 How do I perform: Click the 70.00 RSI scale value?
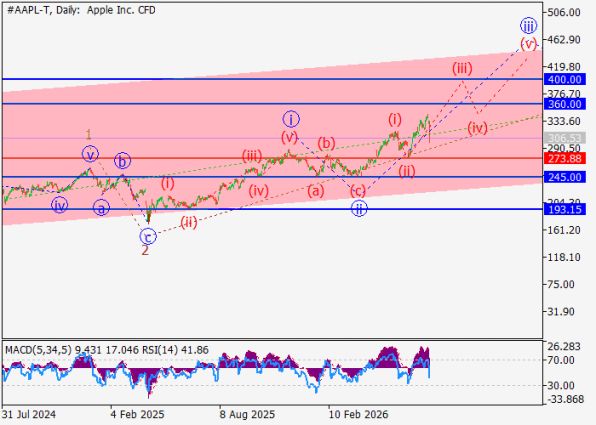561,360
